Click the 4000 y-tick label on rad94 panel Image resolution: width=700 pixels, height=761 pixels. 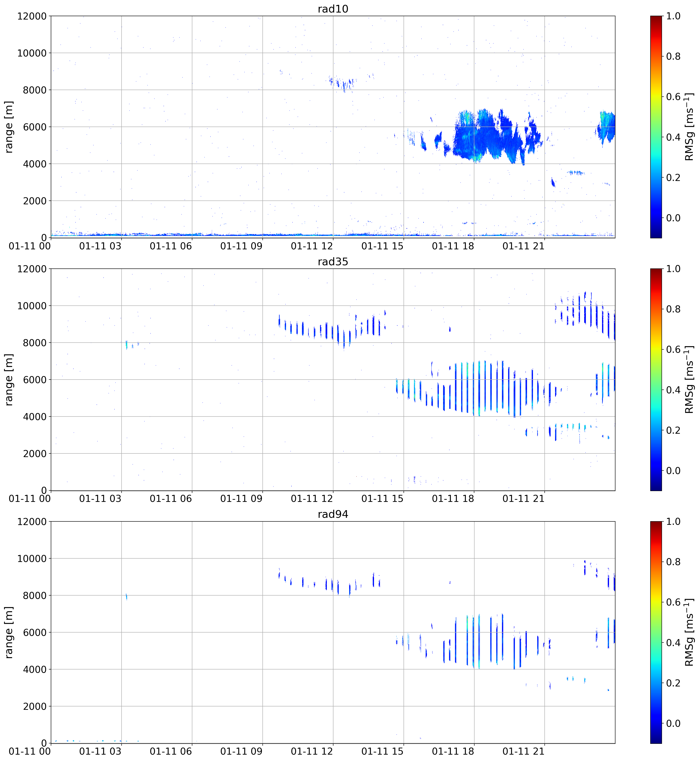[34, 669]
